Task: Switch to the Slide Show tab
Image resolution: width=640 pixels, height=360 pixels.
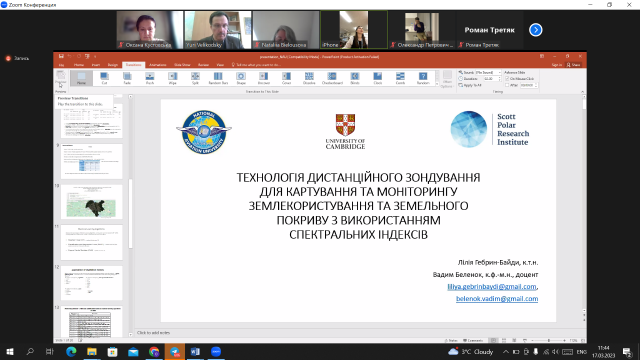Action: [x=182, y=65]
